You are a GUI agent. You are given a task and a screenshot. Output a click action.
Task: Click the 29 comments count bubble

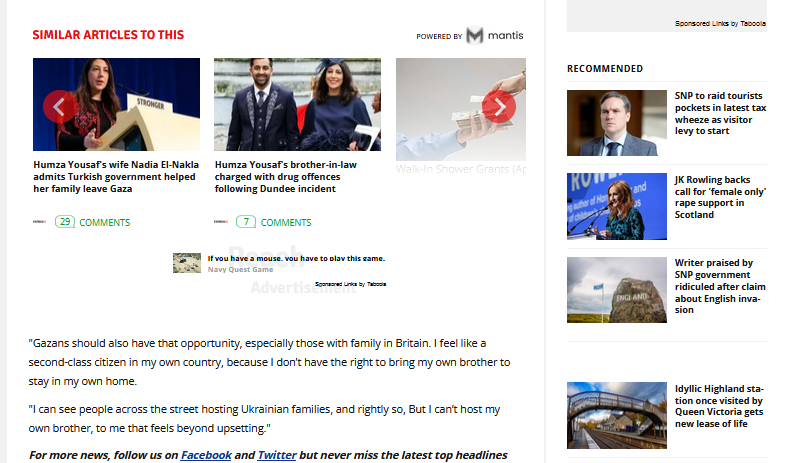click(65, 222)
